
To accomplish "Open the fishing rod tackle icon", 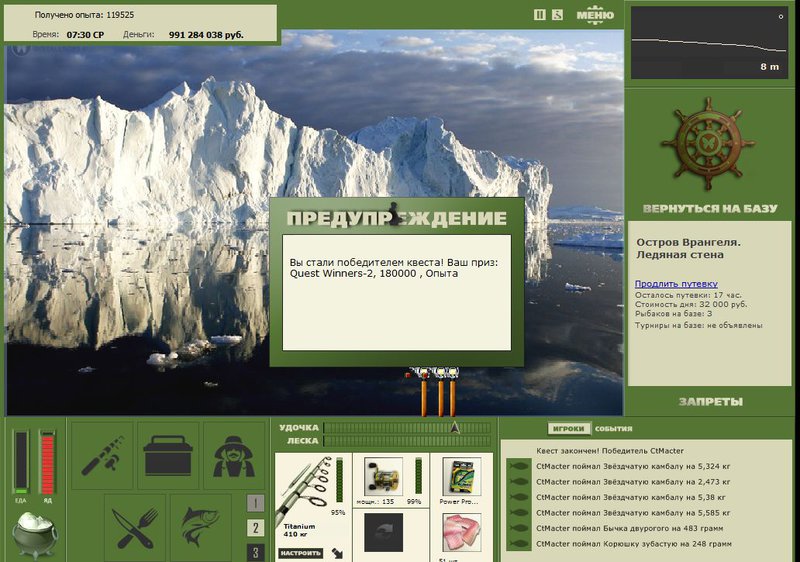I will tap(102, 455).
